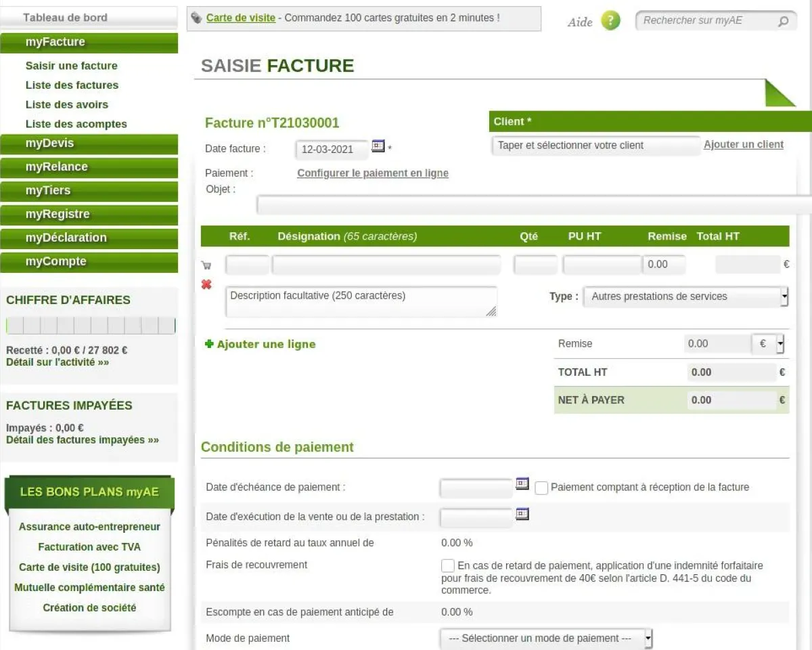Click the shopping cart icon on the invoice line
The image size is (812, 650).
point(207,265)
